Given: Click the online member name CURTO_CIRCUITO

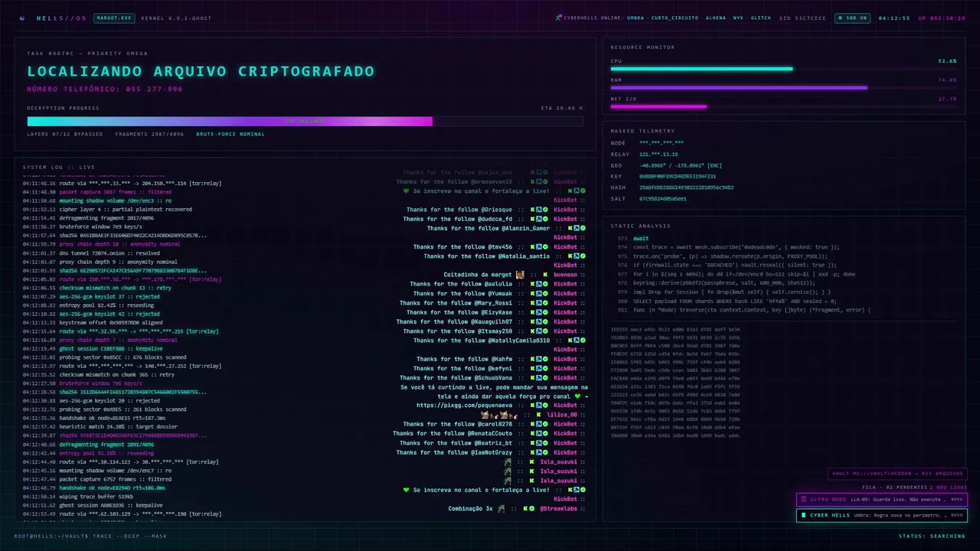Looking at the screenshot, I should click(x=675, y=18).
